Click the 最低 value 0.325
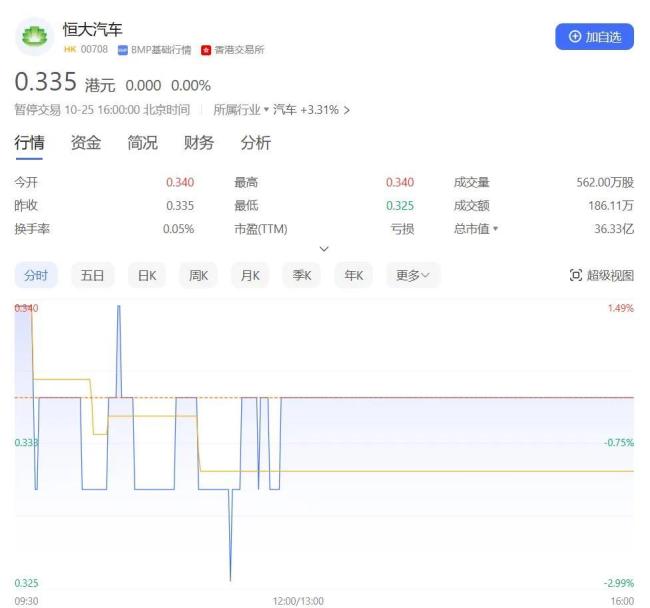 400,205
